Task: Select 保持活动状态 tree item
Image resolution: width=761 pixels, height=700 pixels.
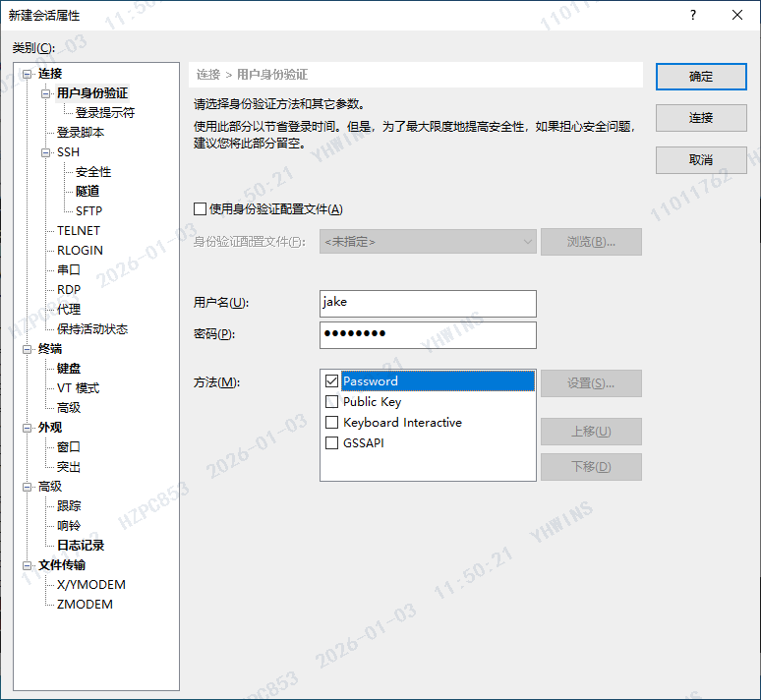Action: (x=92, y=329)
